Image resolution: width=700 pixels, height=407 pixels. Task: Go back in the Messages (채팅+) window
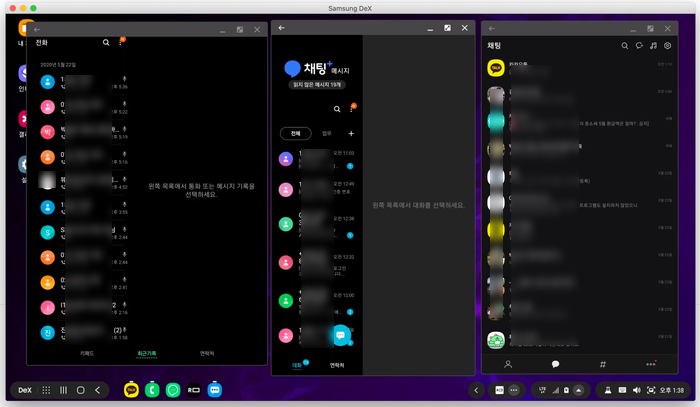pyautogui.click(x=282, y=28)
